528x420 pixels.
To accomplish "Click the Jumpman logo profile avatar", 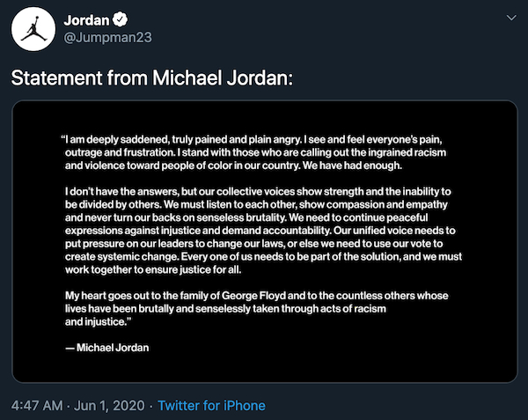I will click(x=34, y=34).
